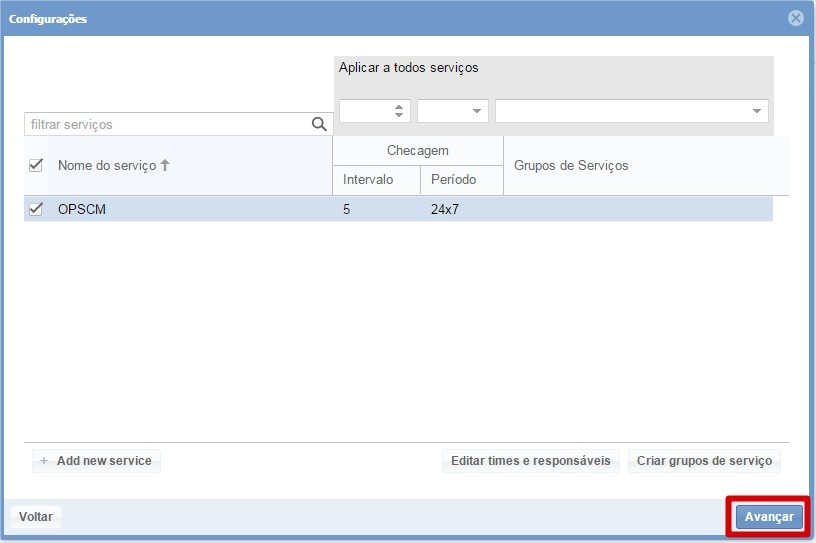Screen dimensions: 816x543
Task: Click the search magnifier icon
Action: [x=320, y=124]
